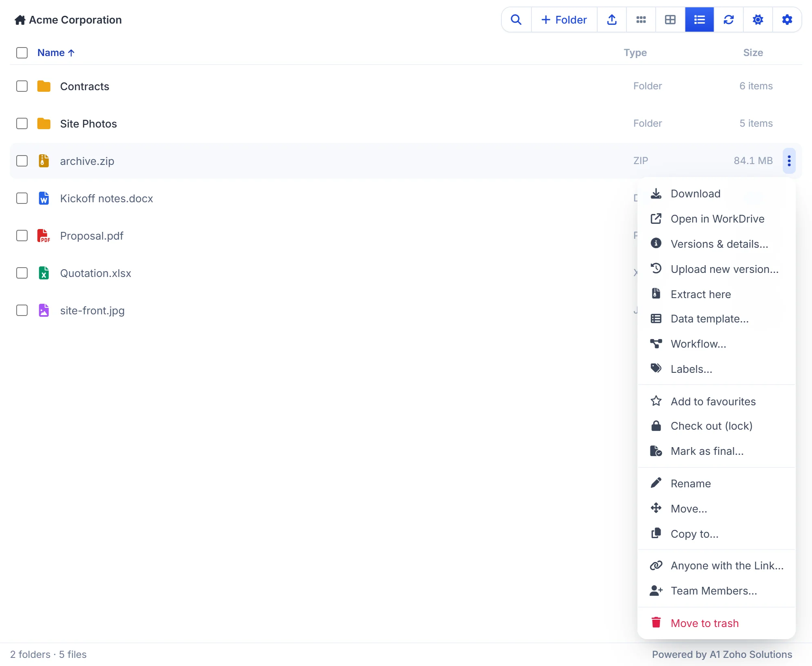Select the list view icon
The image size is (812, 666).
pyautogui.click(x=700, y=19)
